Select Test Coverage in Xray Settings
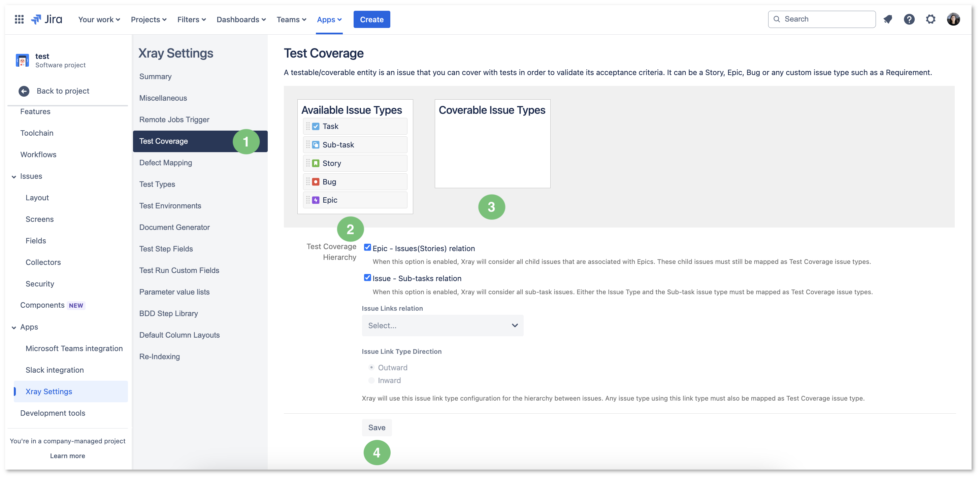The width and height of the screenshot is (980, 478). point(200,141)
